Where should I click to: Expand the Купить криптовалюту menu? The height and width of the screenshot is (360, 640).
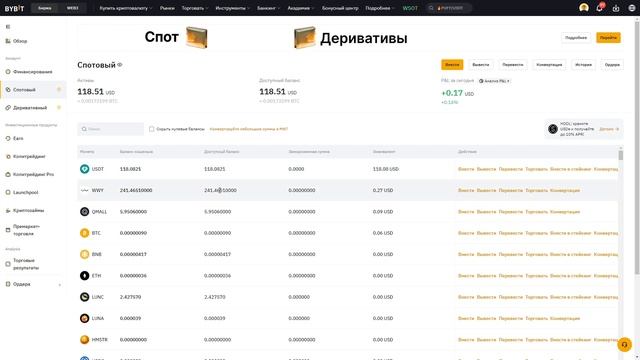click(x=126, y=8)
